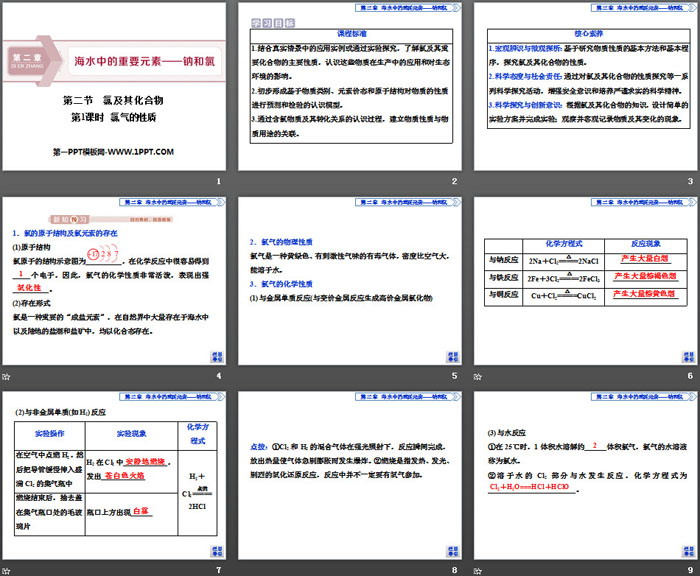Click the chapter header banner on slide 3

click(643, 8)
